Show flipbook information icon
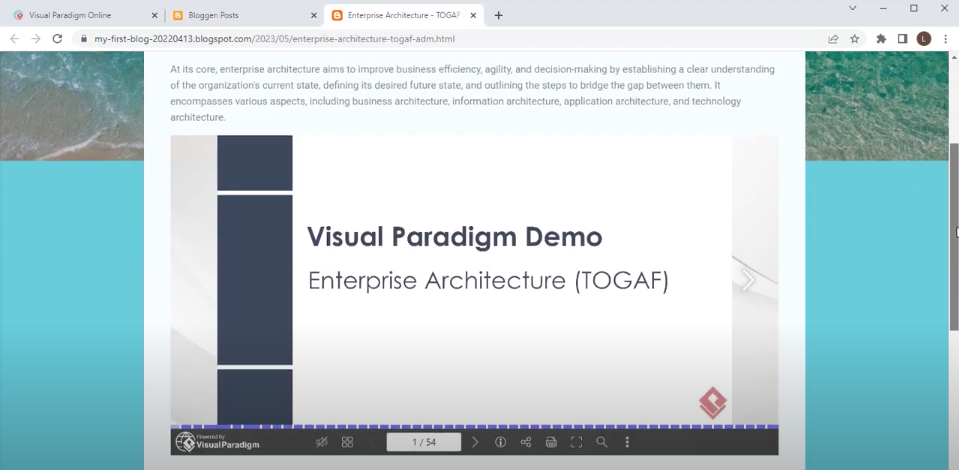 click(x=501, y=442)
